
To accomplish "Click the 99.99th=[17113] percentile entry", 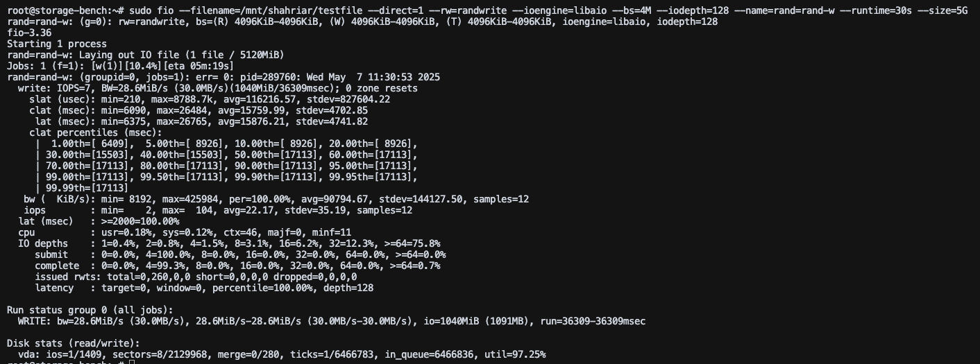I will (87, 189).
